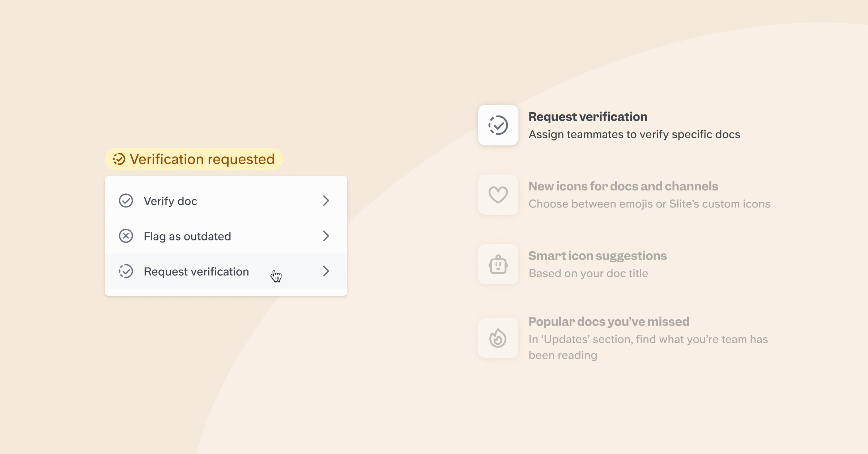The width and height of the screenshot is (868, 454).
Task: Open Popular docs you've missed heading
Action: [x=609, y=321]
